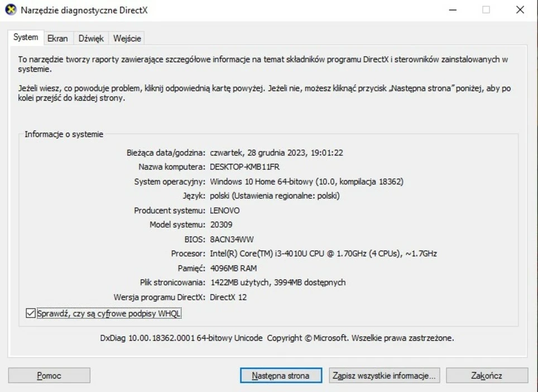The height and width of the screenshot is (392, 538).
Task: Close the DirectX diagnostic window
Action: (x=520, y=10)
